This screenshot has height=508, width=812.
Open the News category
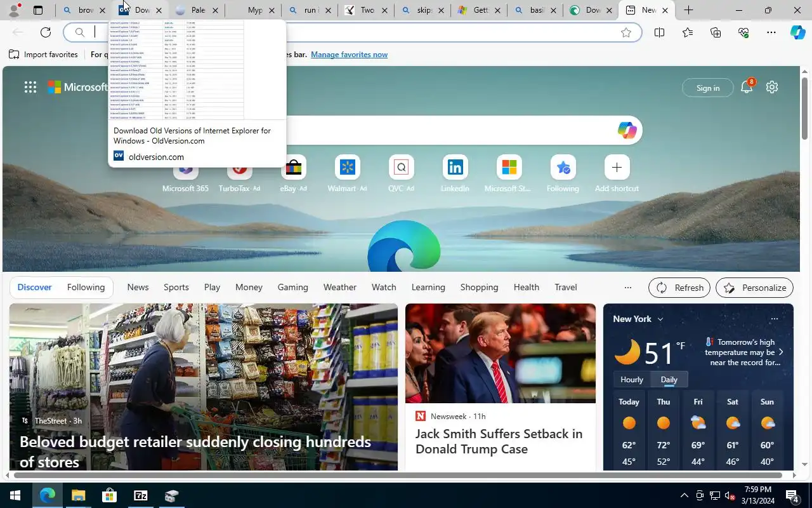pyautogui.click(x=138, y=287)
